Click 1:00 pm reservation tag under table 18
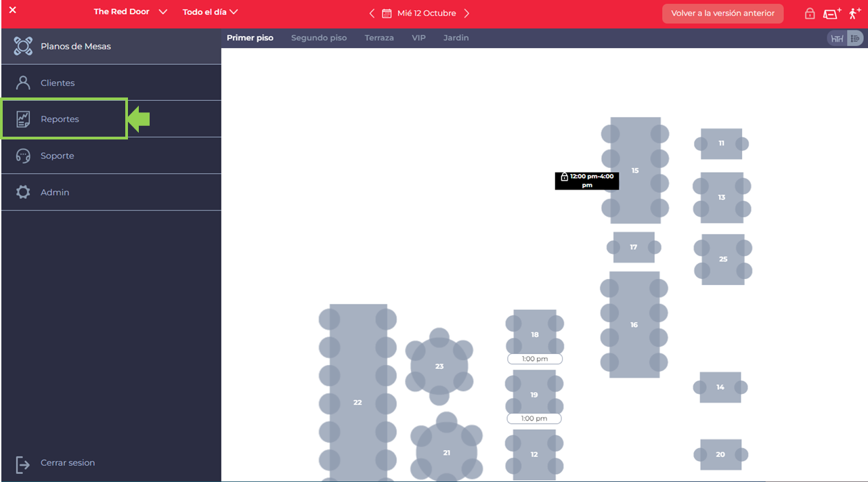The width and height of the screenshot is (868, 482). click(535, 359)
